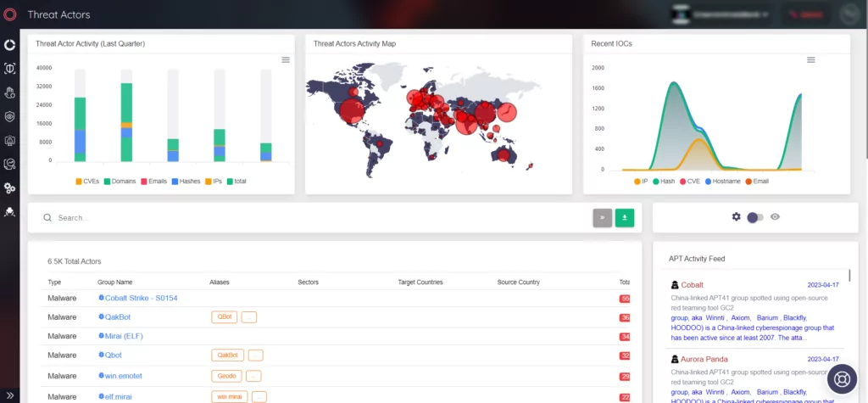Expand more aliases in win.emotet row
Image resolution: width=868 pixels, height=403 pixels.
coord(253,377)
